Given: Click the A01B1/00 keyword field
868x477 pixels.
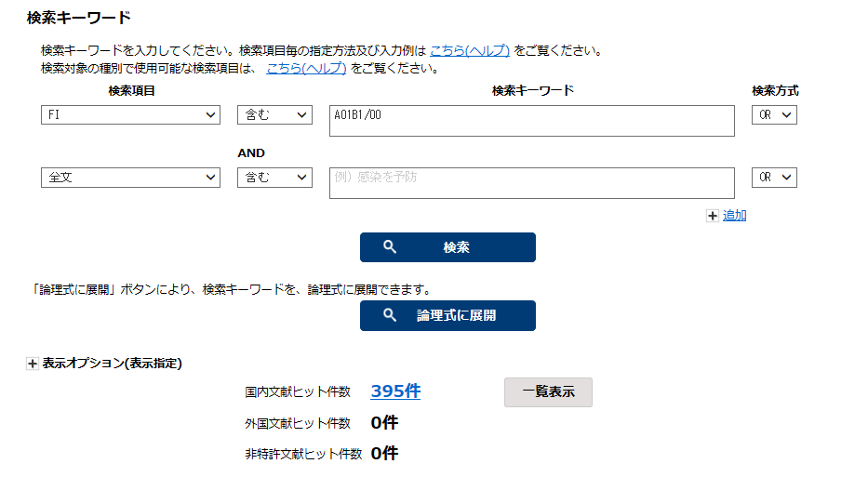Looking at the screenshot, I should [532, 121].
